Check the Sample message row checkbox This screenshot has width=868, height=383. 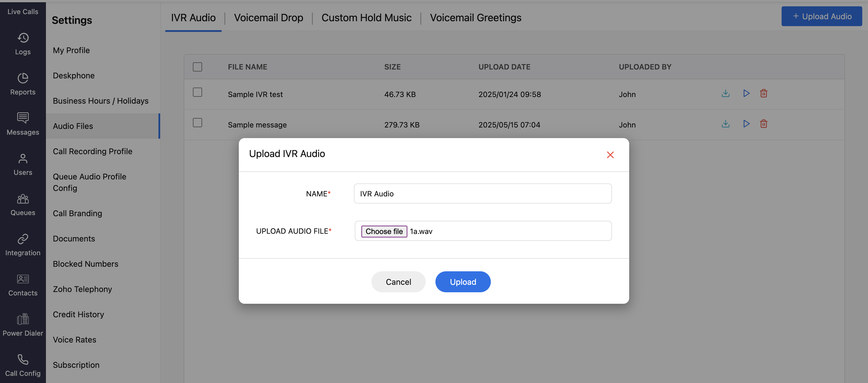click(197, 123)
